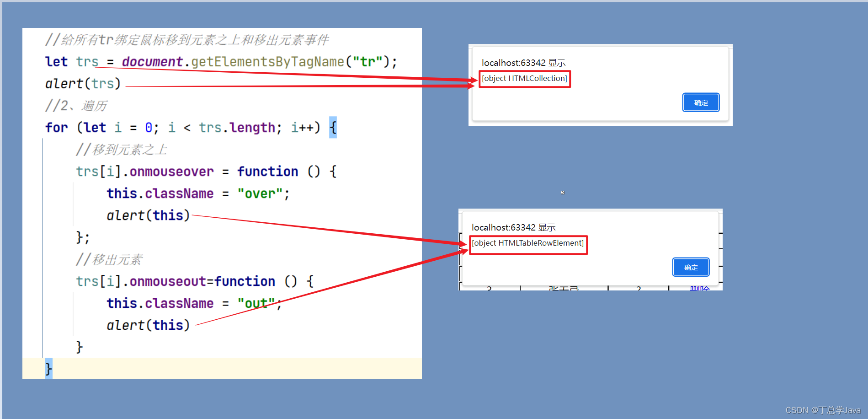Viewport: 868px width, 419px height.
Task: Click 'localhost:63342 显示' title in the HTMLTableRowElement dialog
Action: (513, 227)
